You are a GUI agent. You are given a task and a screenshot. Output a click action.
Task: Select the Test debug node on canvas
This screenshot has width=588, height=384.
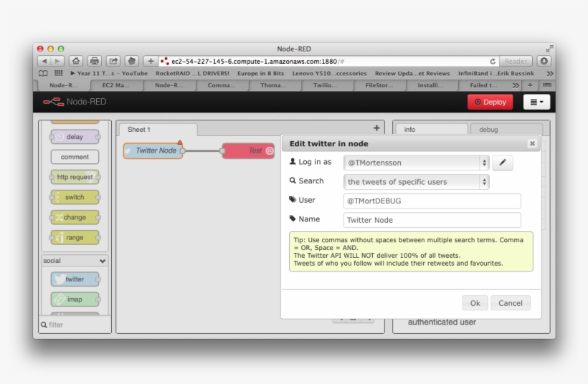click(x=248, y=150)
